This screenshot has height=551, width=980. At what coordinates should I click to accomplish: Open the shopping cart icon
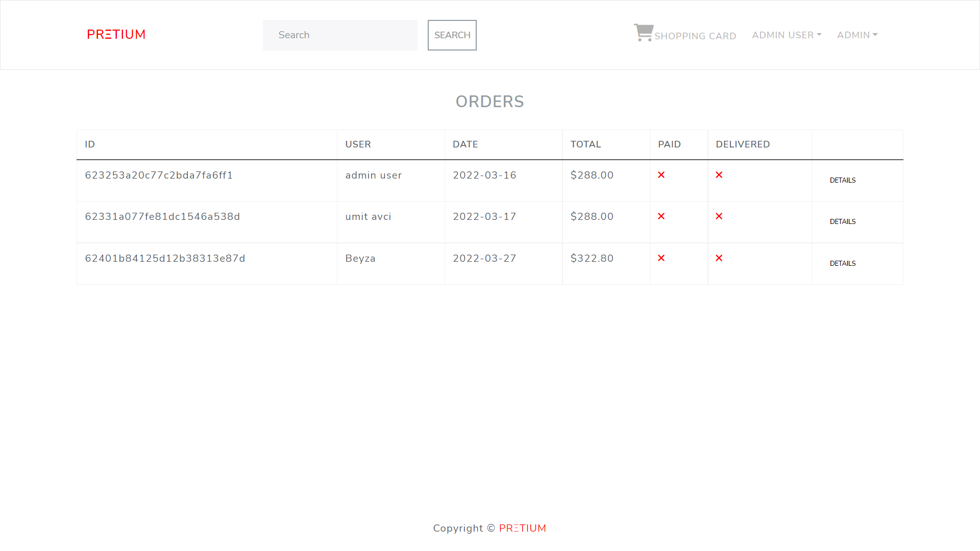[643, 32]
